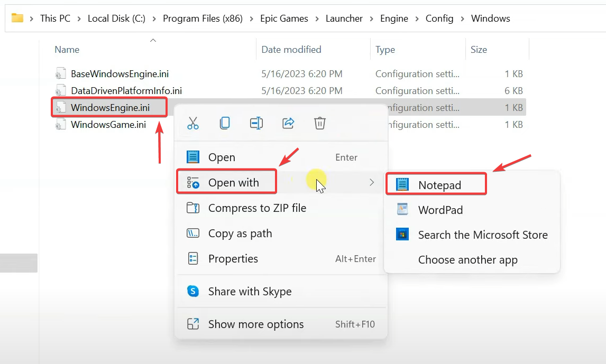Viewport: 606px width, 364px height.
Task: Click the folder icon in address bar
Action: (17, 18)
